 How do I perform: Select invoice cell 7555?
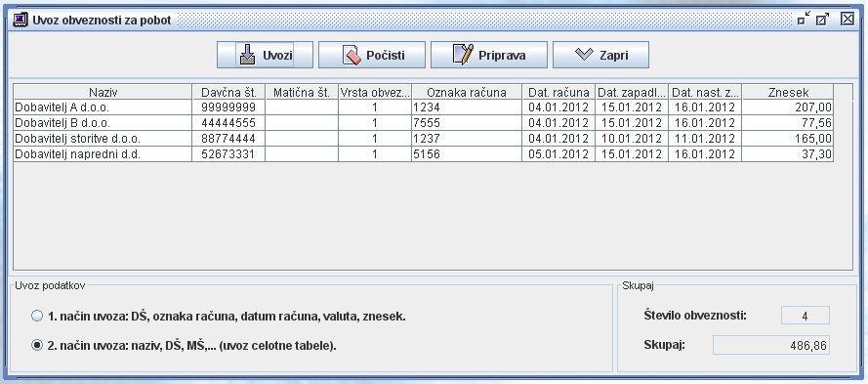coord(467,123)
